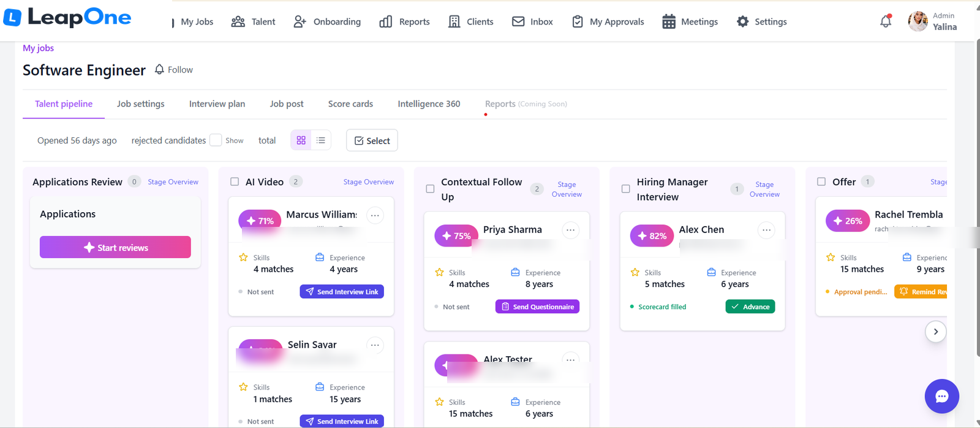Open more options for Selin Savar

click(375, 345)
